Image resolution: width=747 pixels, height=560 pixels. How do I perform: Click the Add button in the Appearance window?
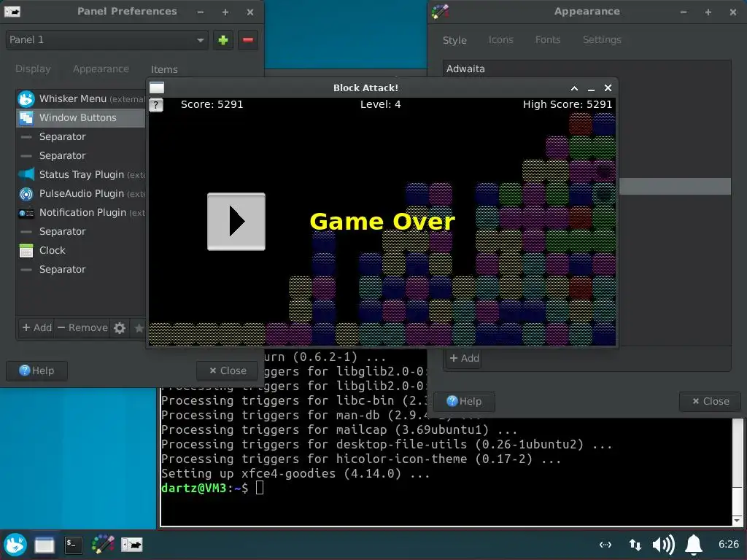pyautogui.click(x=464, y=358)
